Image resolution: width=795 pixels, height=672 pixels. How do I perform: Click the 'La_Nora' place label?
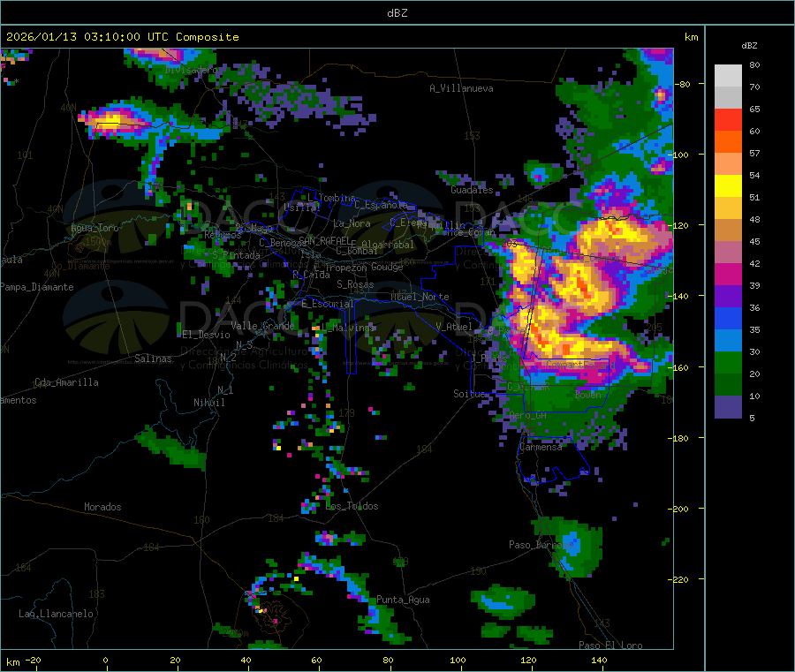coord(352,223)
